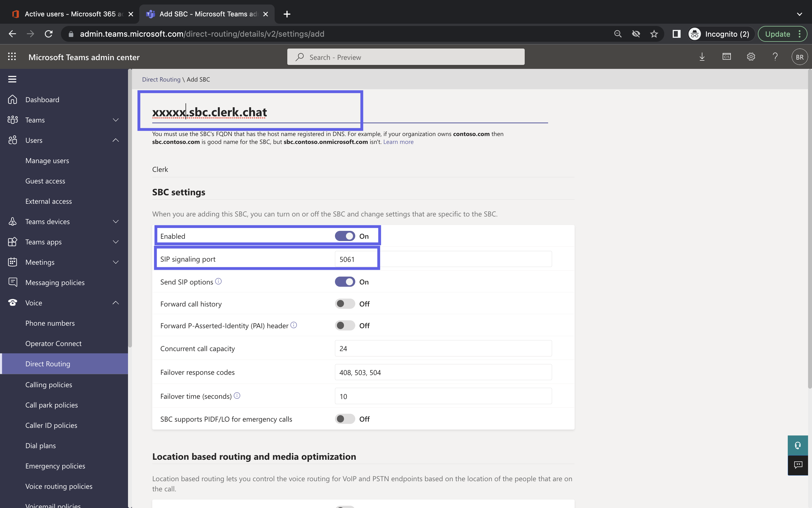Click the Direct Routing breadcrumb link
Image resolution: width=812 pixels, height=508 pixels.
tap(161, 79)
